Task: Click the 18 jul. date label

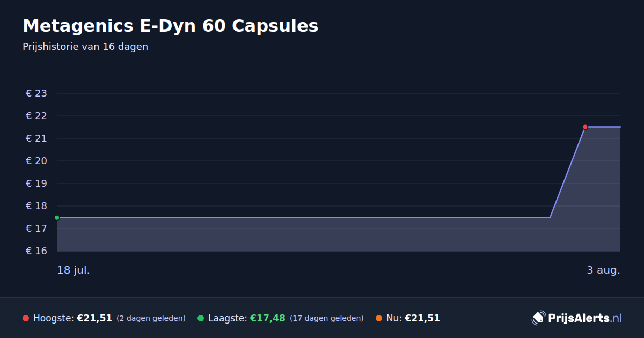Action: click(74, 270)
